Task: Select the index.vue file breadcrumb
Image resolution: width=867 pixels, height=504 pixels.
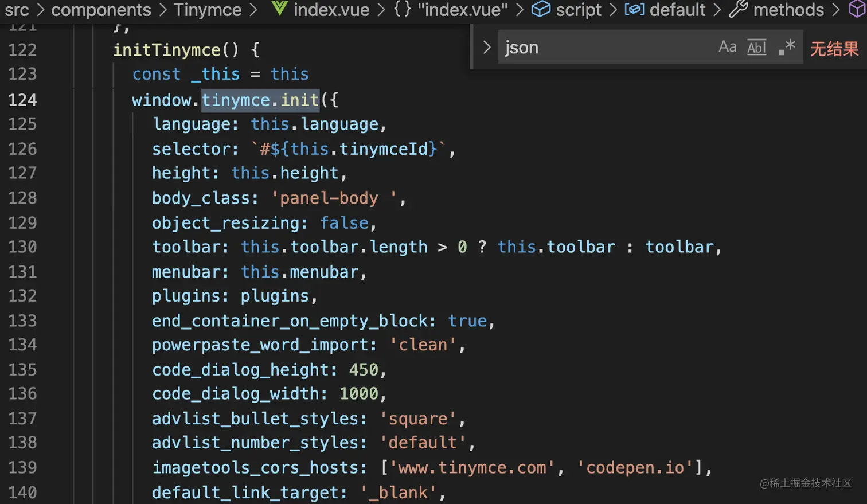Action: [x=331, y=9]
